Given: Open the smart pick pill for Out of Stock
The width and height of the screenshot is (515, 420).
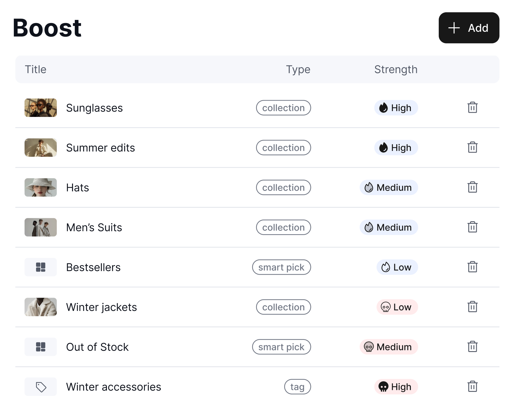Looking at the screenshot, I should pyautogui.click(x=281, y=347).
